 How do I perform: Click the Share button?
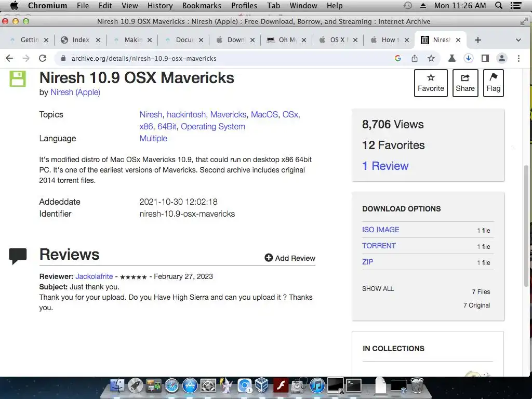point(465,83)
